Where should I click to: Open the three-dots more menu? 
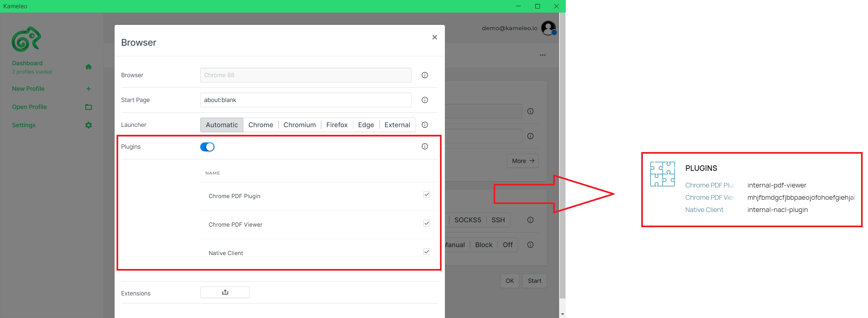pos(543,55)
